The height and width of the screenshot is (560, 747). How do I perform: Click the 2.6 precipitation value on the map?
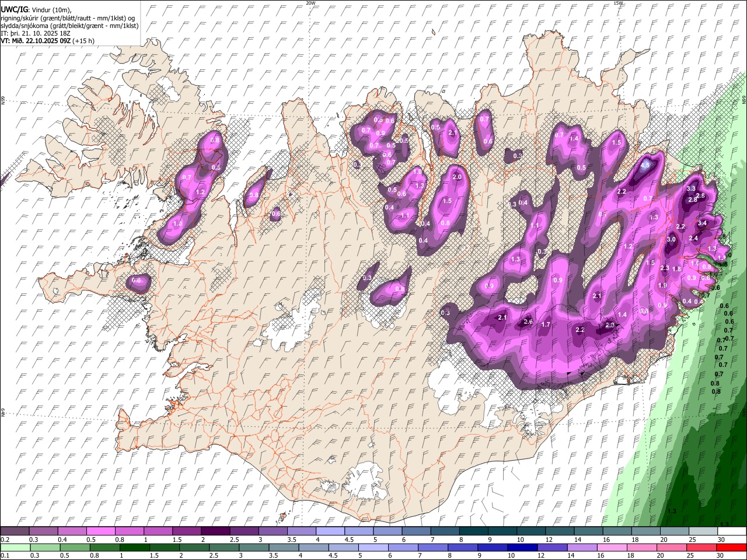(528, 322)
